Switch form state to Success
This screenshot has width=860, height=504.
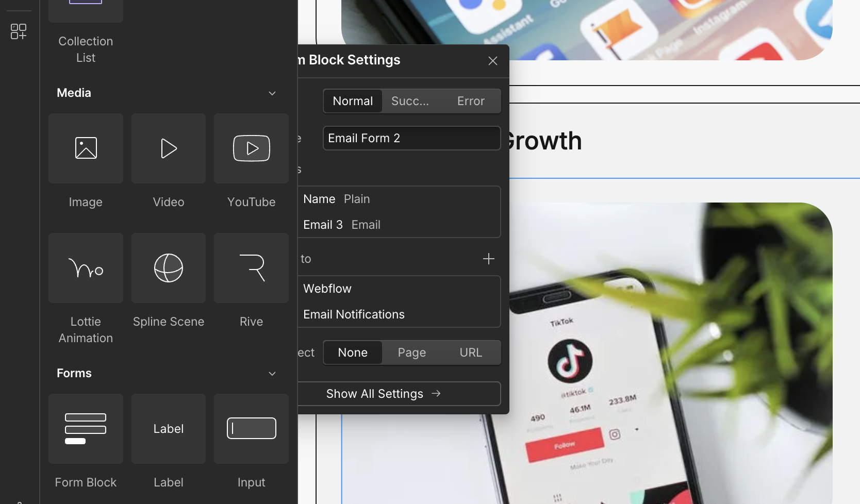410,101
